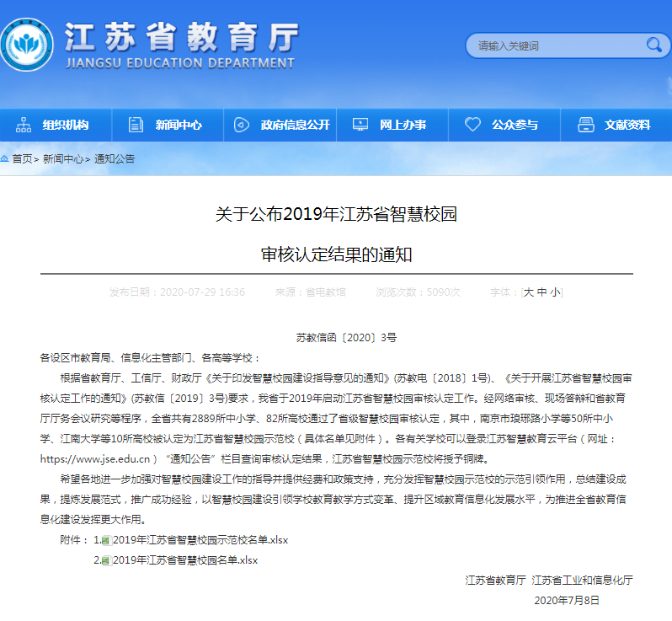
Task: Go to 首页 in the breadcrumb
Action: 22,158
